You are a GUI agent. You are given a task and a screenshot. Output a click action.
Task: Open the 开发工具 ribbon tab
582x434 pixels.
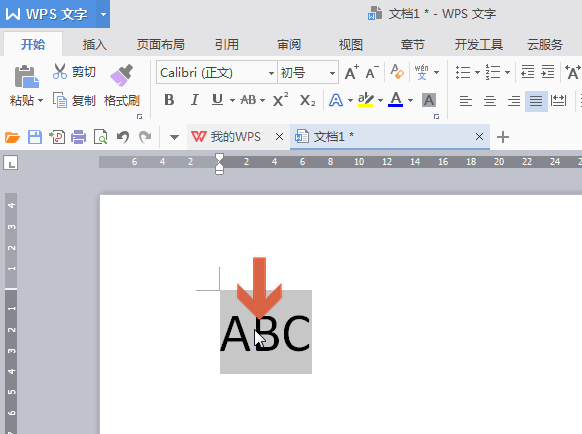click(x=479, y=45)
